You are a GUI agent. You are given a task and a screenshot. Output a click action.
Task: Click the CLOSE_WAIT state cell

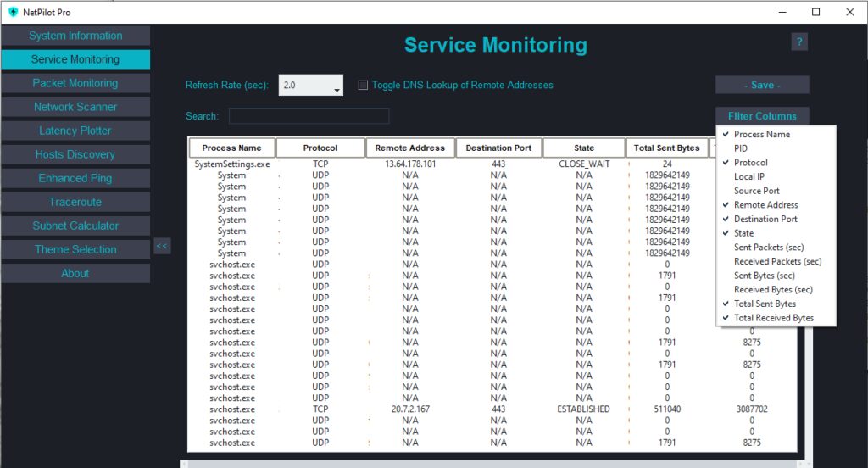(x=584, y=164)
